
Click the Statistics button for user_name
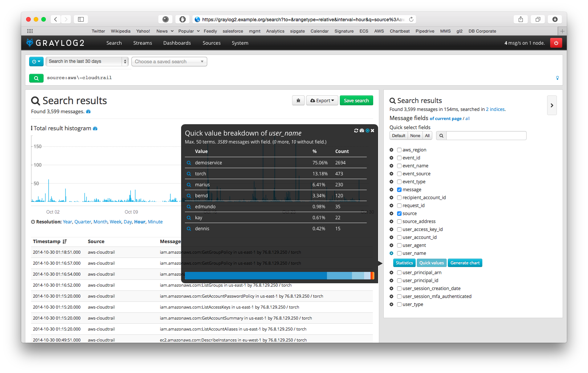[404, 263]
